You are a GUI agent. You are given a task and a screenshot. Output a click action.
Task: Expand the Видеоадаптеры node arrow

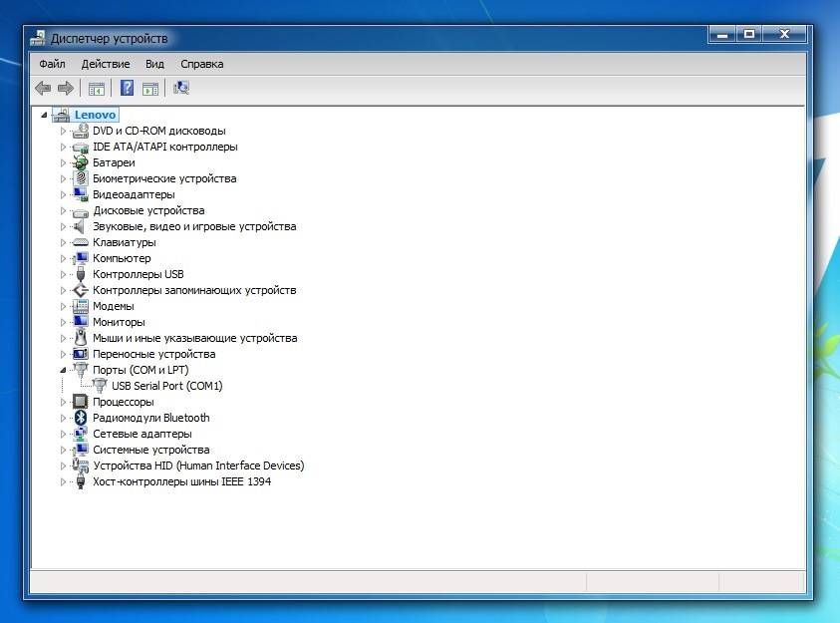tap(63, 194)
